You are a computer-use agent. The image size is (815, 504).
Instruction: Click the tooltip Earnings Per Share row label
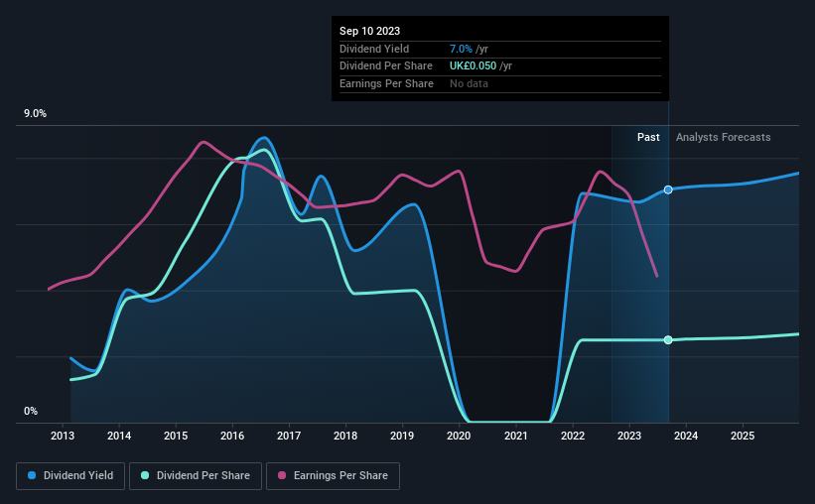(x=387, y=83)
